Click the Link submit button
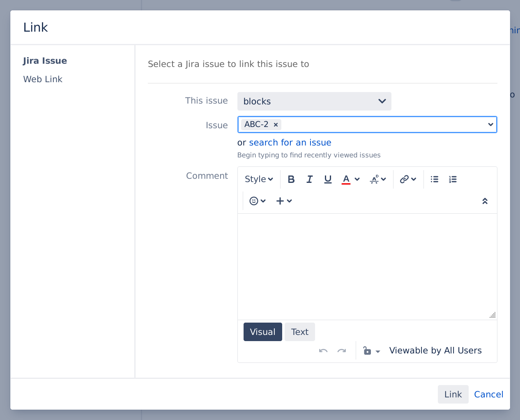This screenshot has height=420, width=520. (x=453, y=395)
